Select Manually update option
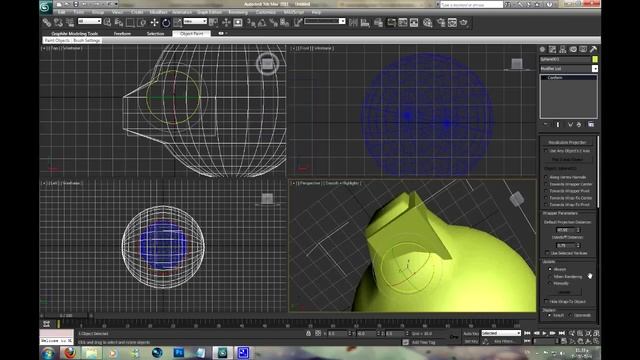 pyautogui.click(x=550, y=283)
